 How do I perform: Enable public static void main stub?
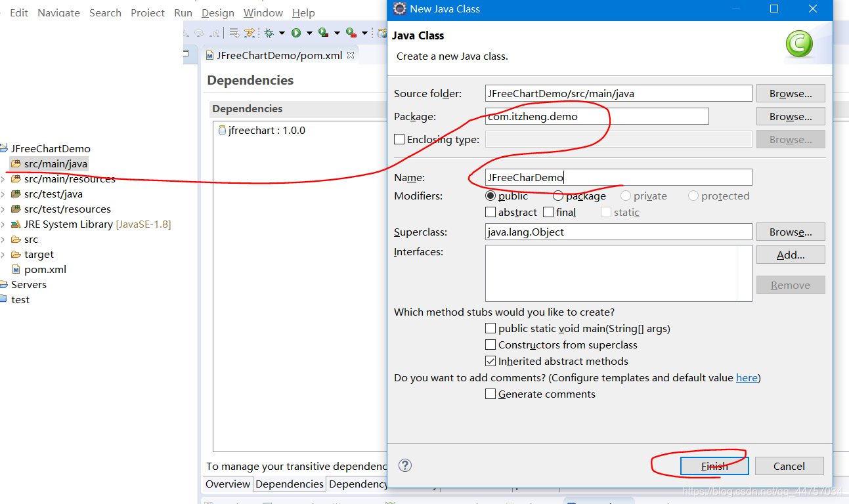490,328
